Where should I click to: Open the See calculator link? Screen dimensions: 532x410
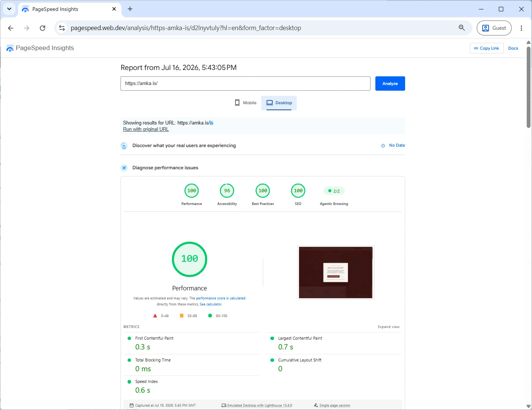click(x=211, y=304)
